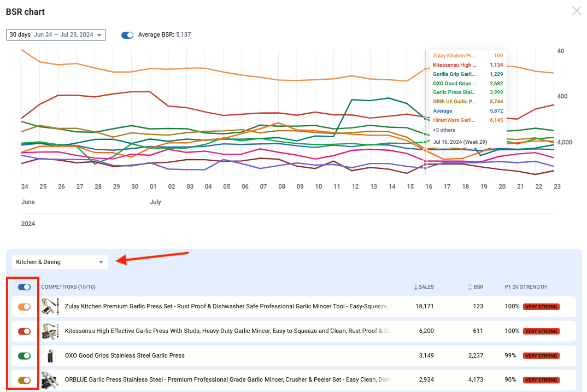This screenshot has width=587, height=392.
Task: Click the VERY STRONG badge in Zulay row
Action: (541, 307)
